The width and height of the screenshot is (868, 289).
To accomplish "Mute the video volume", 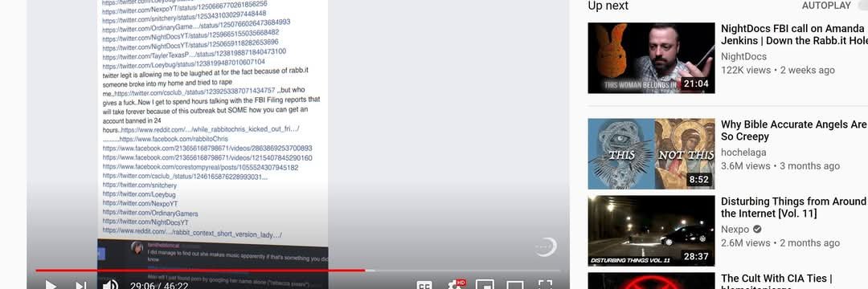I will [110, 285].
